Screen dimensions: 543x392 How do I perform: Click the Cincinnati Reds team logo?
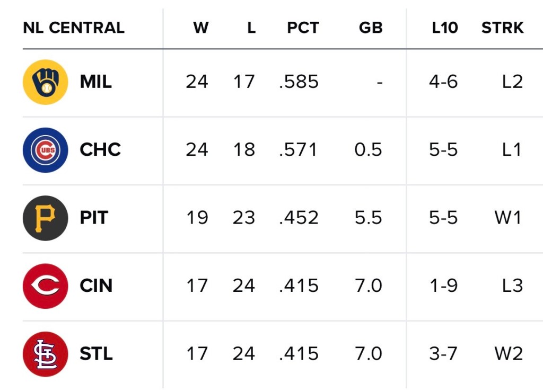tap(46, 286)
